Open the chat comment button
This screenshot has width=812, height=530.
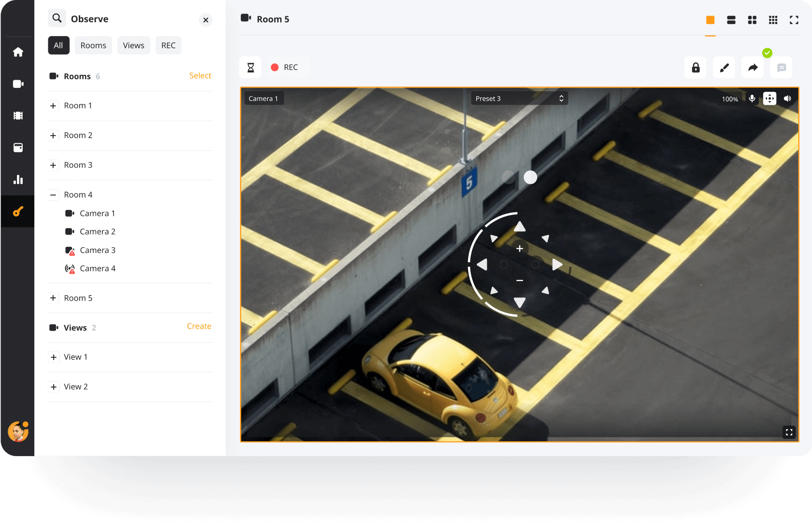point(781,68)
